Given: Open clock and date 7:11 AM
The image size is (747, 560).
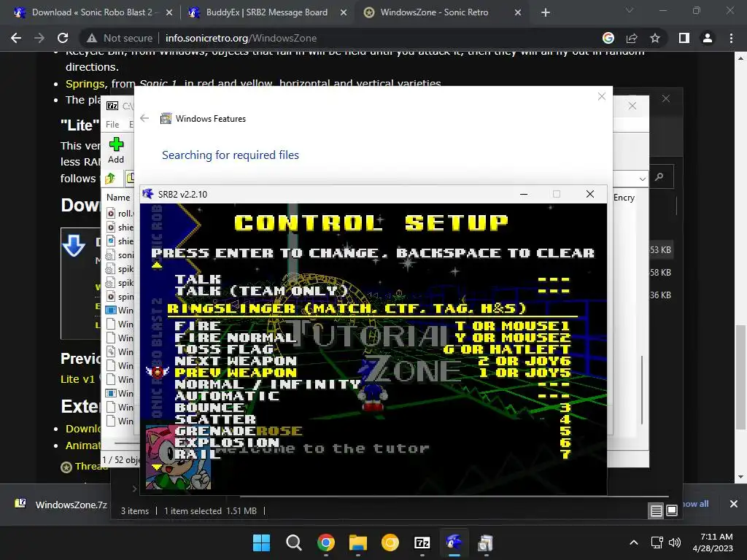Looking at the screenshot, I should [713, 542].
